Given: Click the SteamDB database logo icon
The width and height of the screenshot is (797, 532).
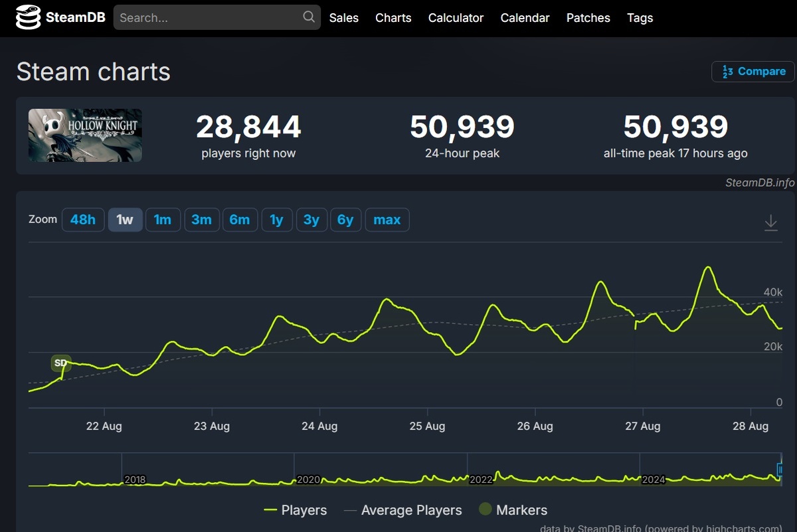Looking at the screenshot, I should [x=28, y=17].
